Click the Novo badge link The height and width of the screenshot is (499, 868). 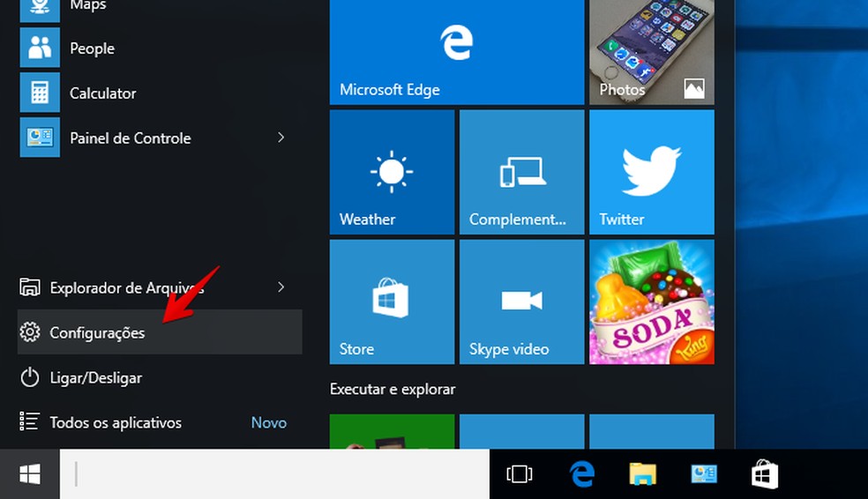269,422
